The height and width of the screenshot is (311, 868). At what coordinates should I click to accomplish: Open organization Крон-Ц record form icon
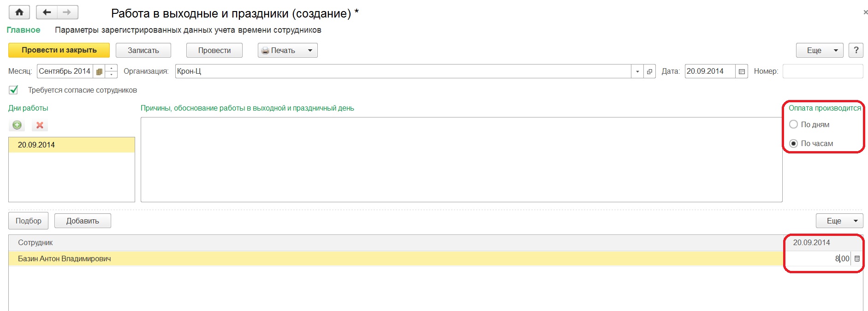(649, 71)
